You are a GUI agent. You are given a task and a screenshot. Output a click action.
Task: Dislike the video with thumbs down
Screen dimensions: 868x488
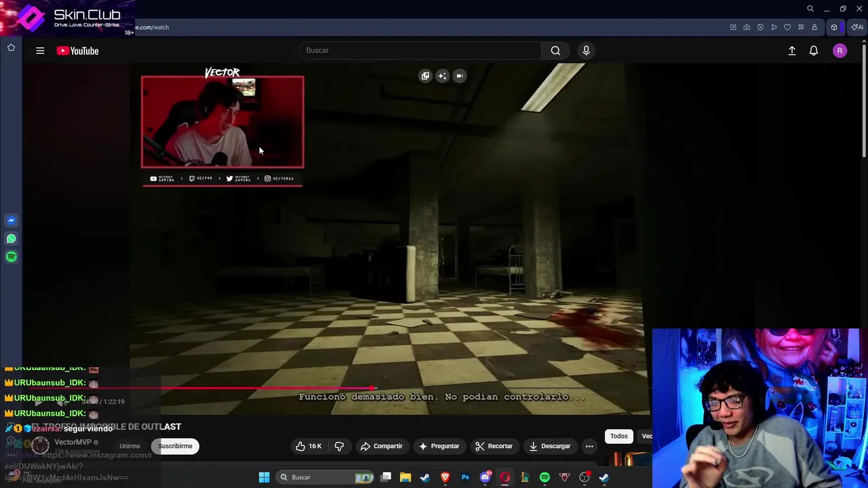coord(339,446)
